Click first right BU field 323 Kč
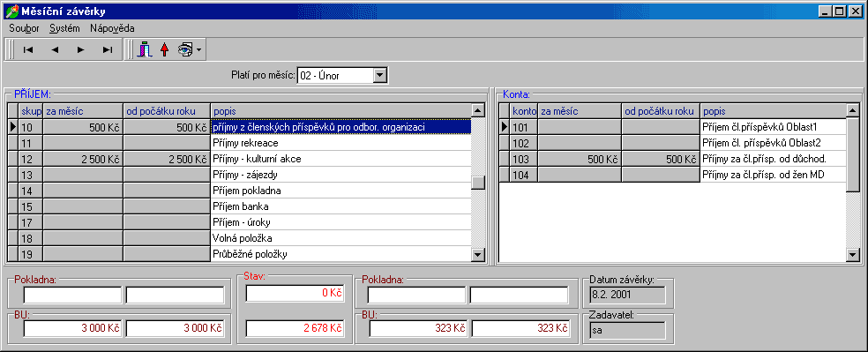 pos(418,328)
